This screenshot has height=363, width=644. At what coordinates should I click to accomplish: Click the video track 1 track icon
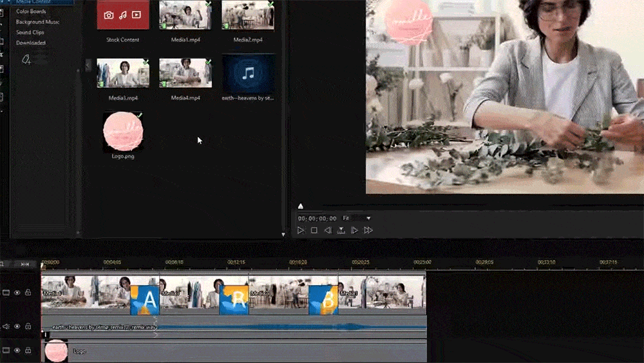pos(6,293)
